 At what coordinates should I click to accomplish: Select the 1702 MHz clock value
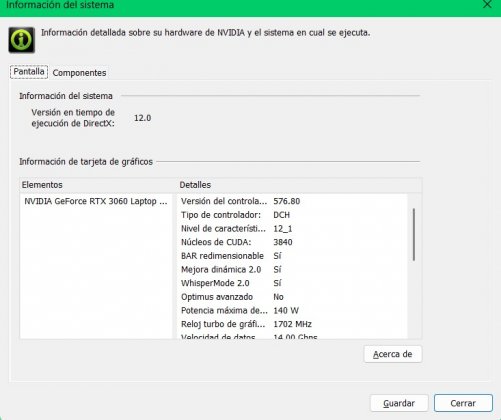point(292,324)
